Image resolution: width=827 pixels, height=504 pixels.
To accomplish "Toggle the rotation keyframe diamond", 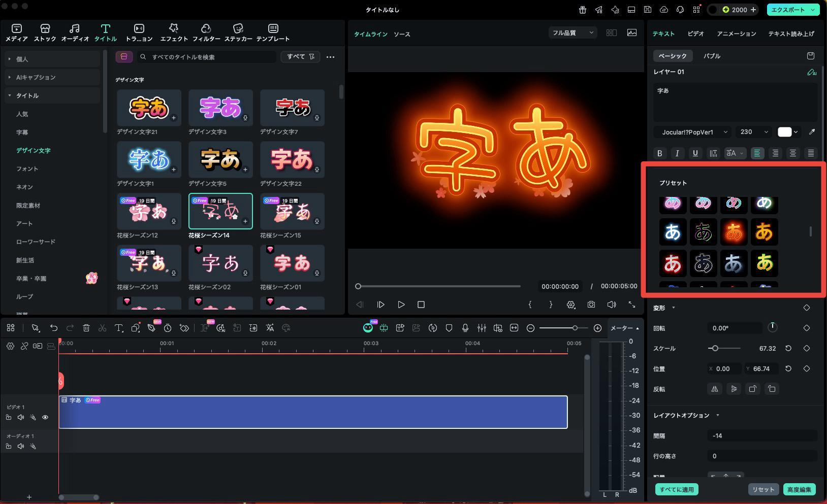I will (807, 328).
